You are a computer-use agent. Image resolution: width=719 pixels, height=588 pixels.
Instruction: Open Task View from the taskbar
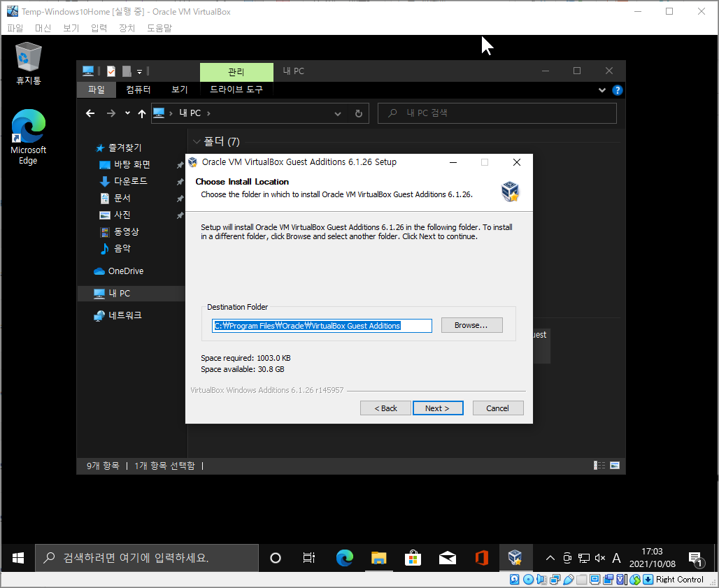point(310,558)
